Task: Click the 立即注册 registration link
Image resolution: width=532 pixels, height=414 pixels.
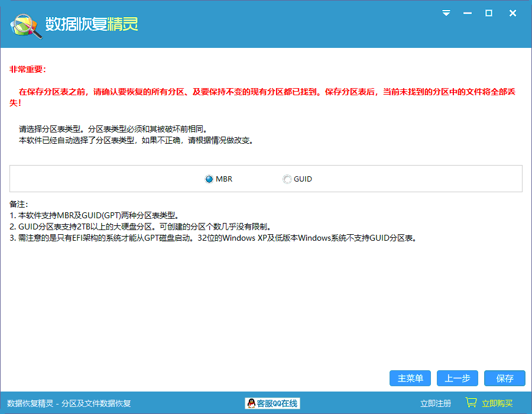Action: [x=436, y=403]
